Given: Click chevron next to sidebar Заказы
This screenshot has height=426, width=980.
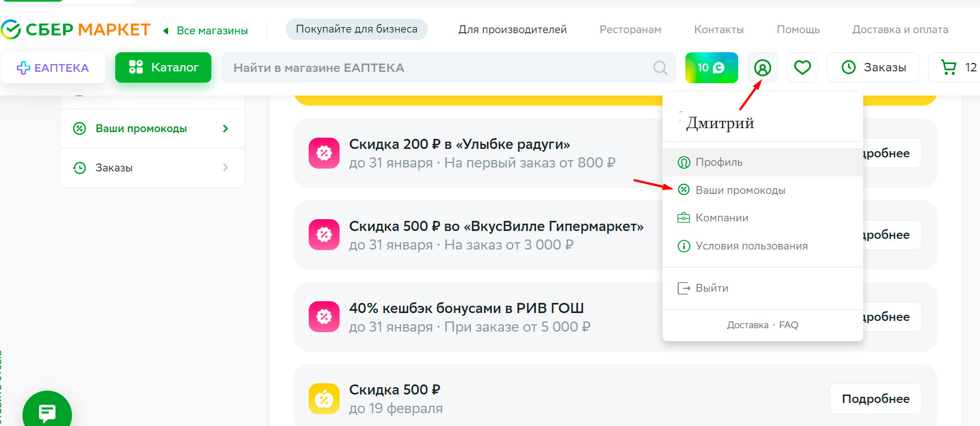Looking at the screenshot, I should click(x=225, y=167).
